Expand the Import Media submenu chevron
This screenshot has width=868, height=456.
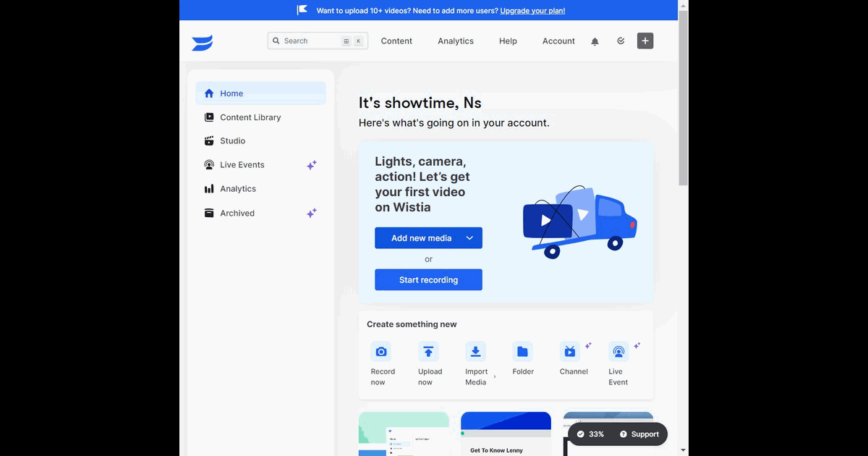(x=495, y=376)
